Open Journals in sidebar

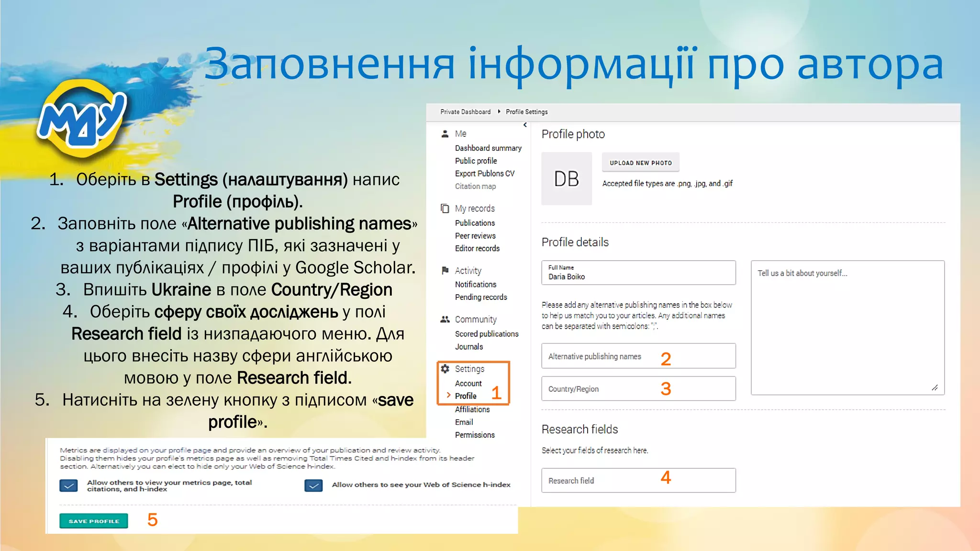(469, 347)
